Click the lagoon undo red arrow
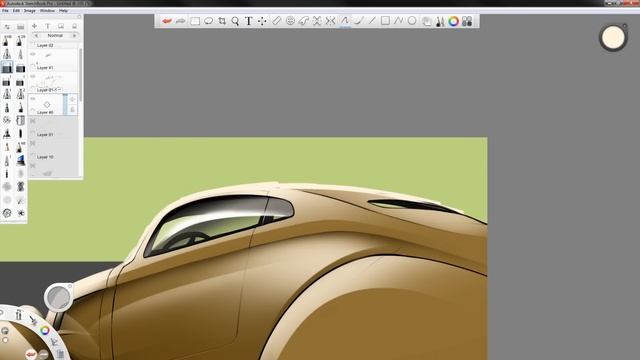Image resolution: width=640 pixels, height=360 pixels. point(31,354)
